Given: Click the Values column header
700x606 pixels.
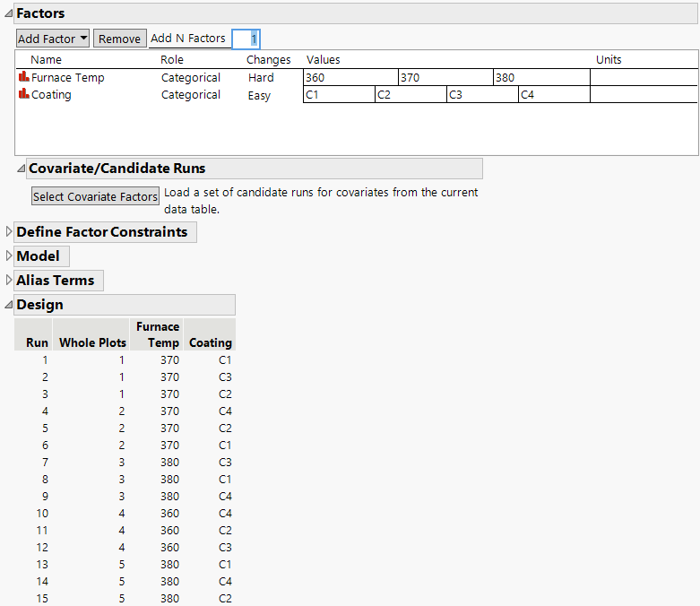Looking at the screenshot, I should coord(323,59).
